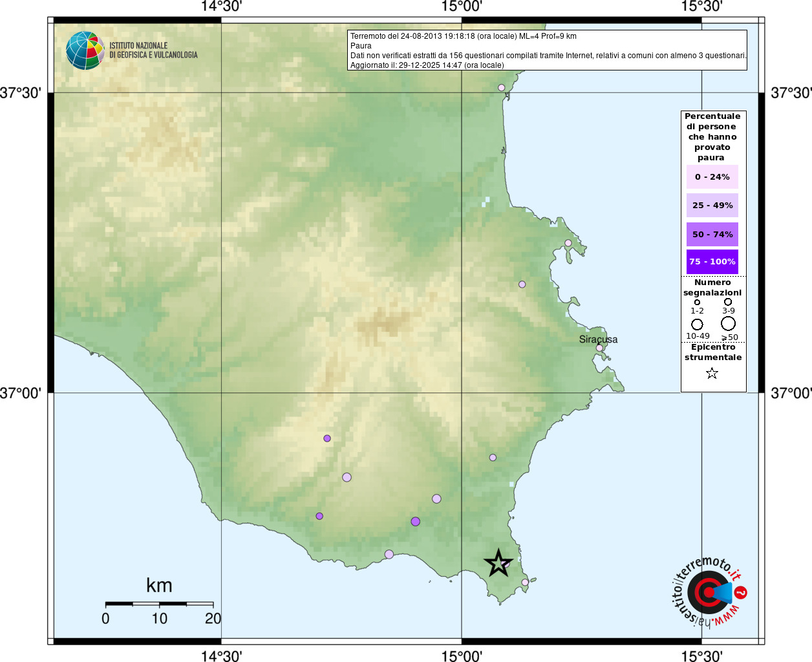Select the coastal marker just above the 37°30' line
The width and height of the screenshot is (812, 662).
coord(501,87)
